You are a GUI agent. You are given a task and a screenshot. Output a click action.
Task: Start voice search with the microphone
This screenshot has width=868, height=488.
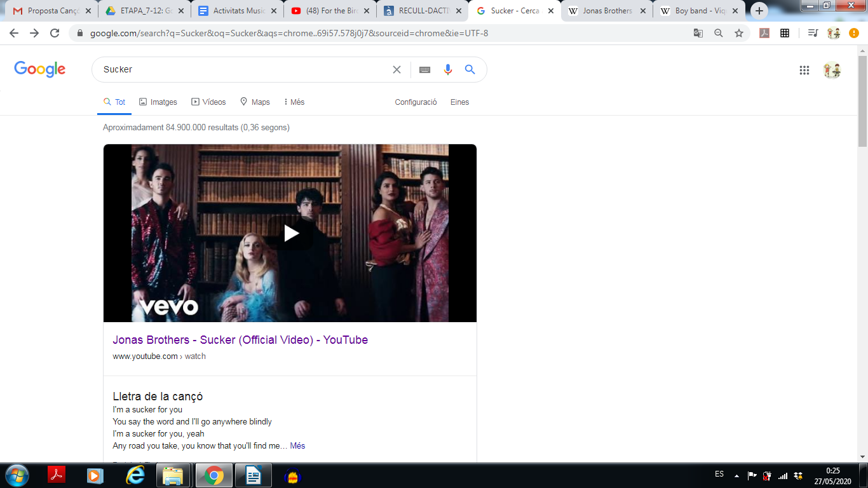point(448,70)
